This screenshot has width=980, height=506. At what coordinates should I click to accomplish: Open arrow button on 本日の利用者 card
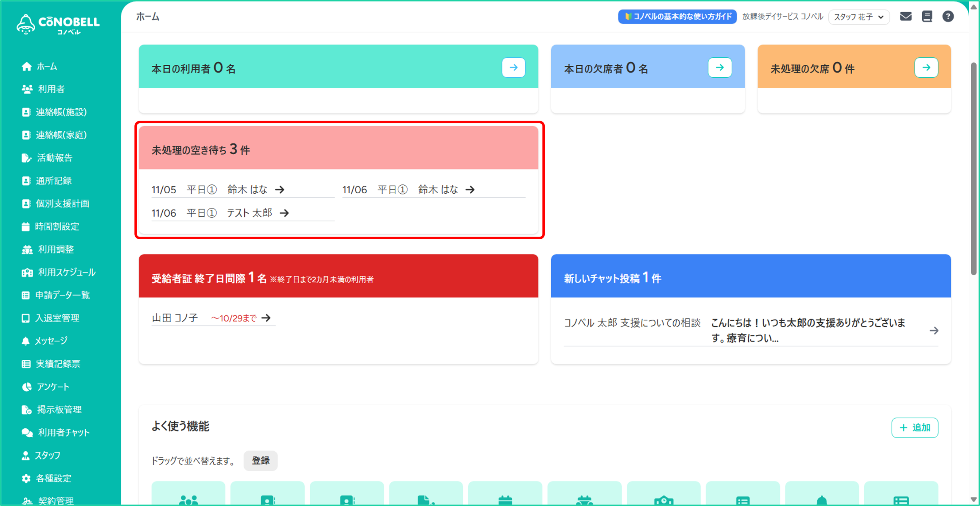pyautogui.click(x=513, y=68)
